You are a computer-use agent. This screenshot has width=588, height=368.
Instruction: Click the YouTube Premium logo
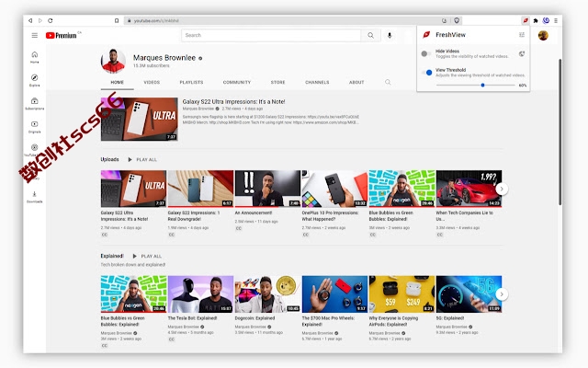click(x=62, y=35)
